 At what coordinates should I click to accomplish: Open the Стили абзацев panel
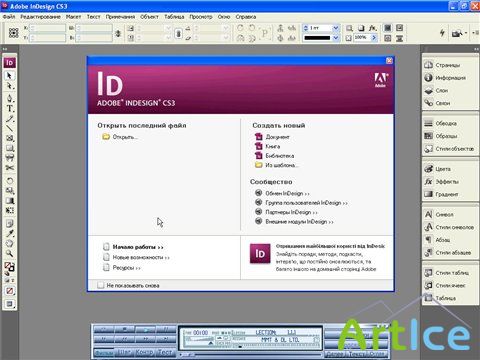(x=453, y=252)
